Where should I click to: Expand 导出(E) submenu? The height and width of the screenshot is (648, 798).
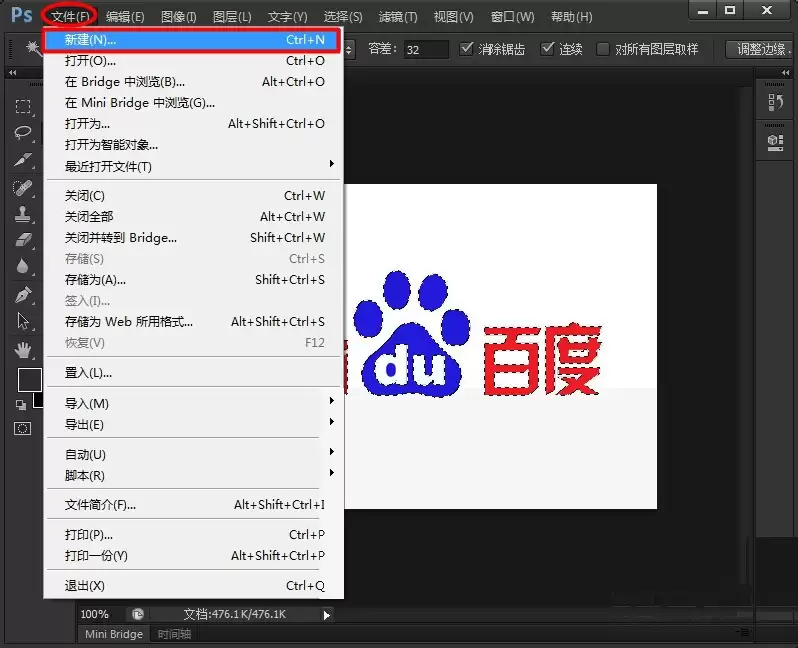tap(194, 425)
